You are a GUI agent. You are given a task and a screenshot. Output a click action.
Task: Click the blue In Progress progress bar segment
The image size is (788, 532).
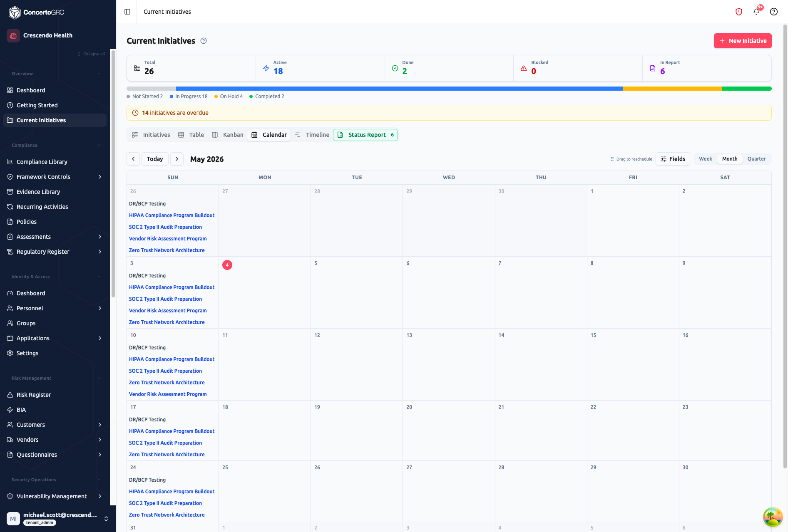tap(399, 89)
